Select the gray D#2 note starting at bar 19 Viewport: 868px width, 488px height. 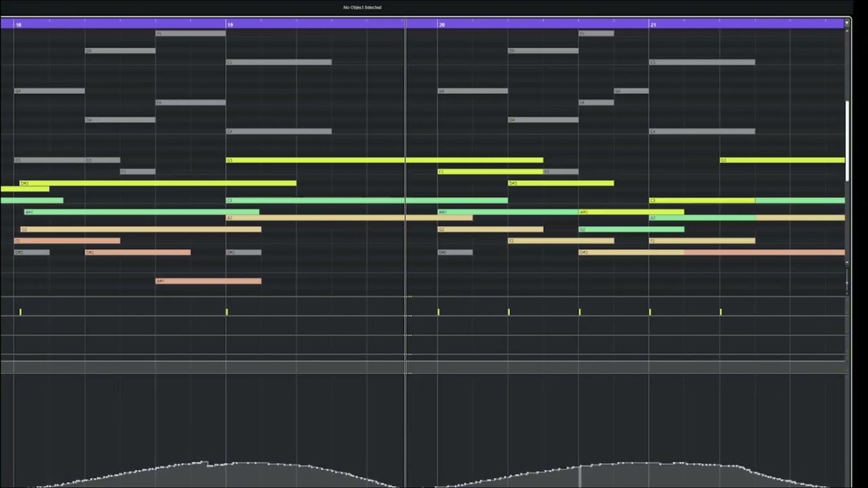tap(243, 252)
